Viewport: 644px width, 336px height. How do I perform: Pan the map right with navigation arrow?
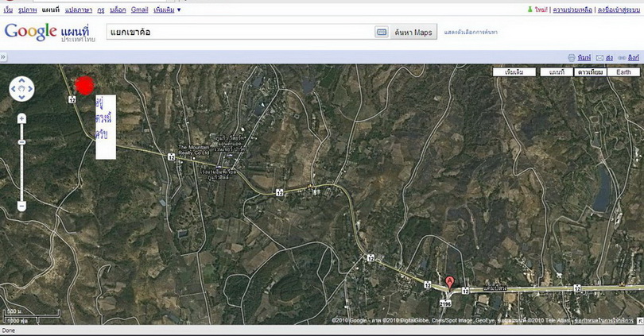point(30,89)
